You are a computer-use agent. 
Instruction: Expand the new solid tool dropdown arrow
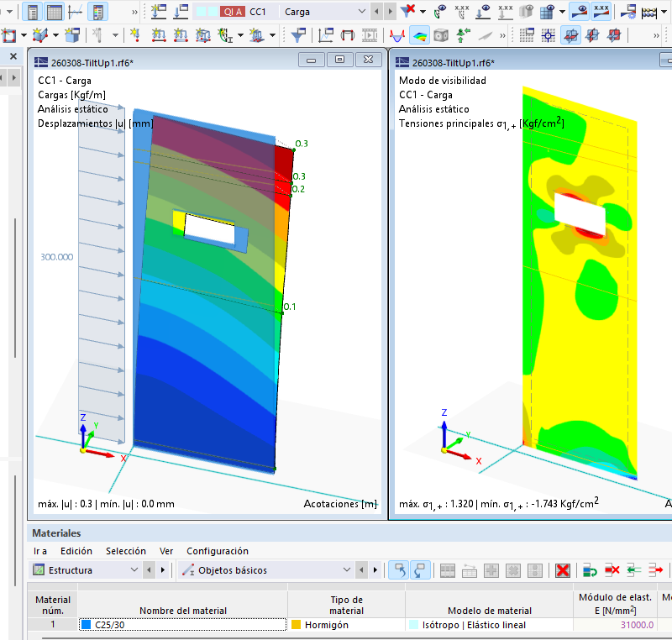click(55, 35)
